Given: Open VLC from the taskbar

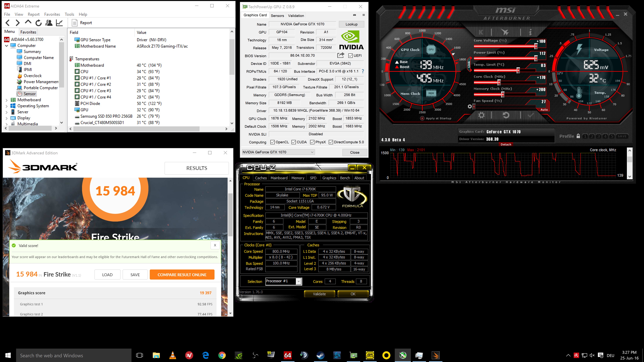Looking at the screenshot, I should [173, 355].
